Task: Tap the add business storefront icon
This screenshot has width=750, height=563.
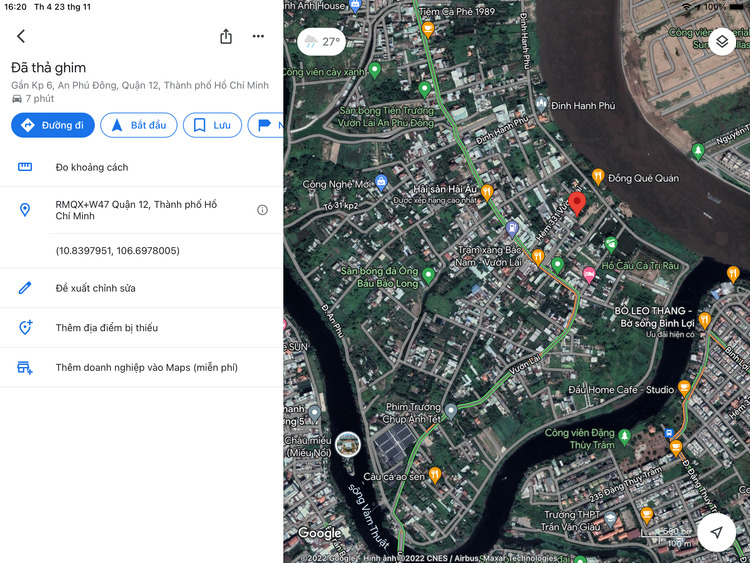Action: click(x=25, y=367)
